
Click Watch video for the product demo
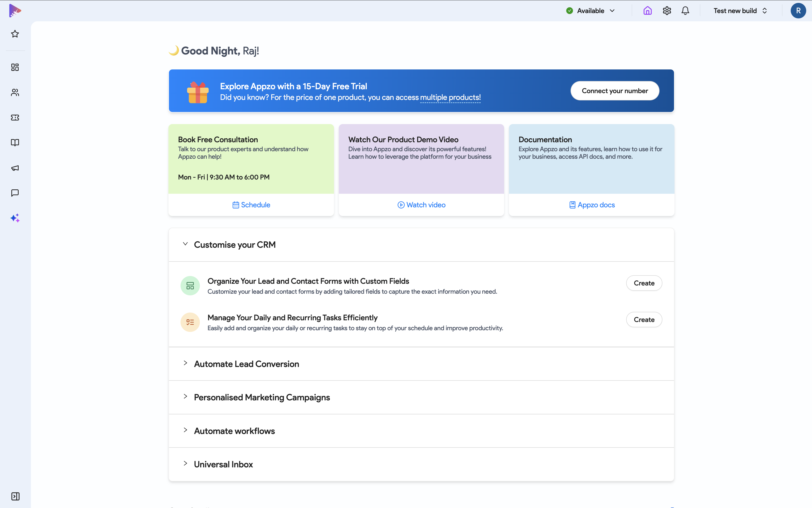[421, 205]
